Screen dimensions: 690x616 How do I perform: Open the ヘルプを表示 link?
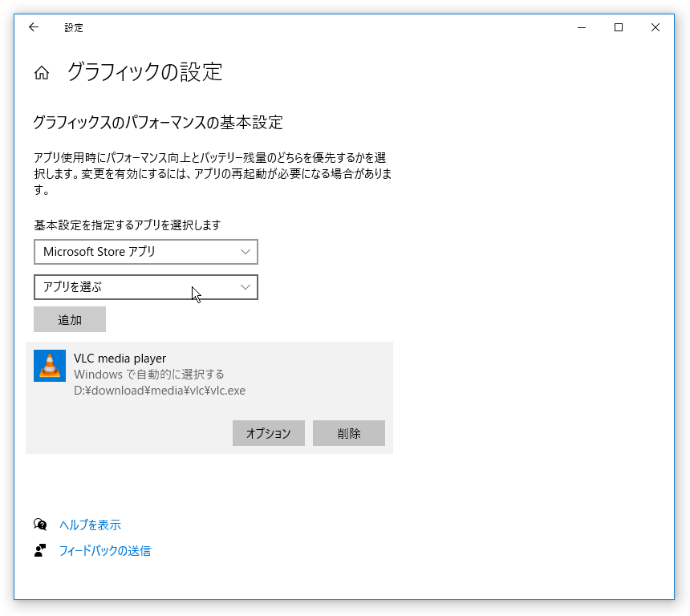90,525
